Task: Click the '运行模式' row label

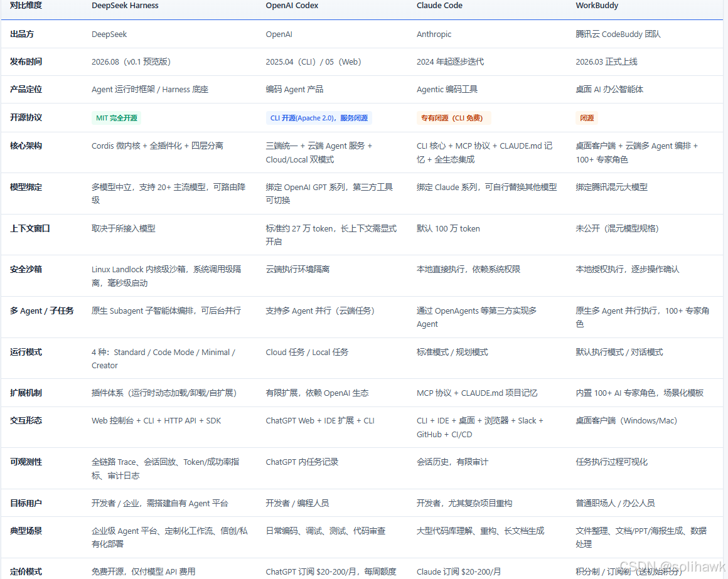Action: tap(26, 352)
